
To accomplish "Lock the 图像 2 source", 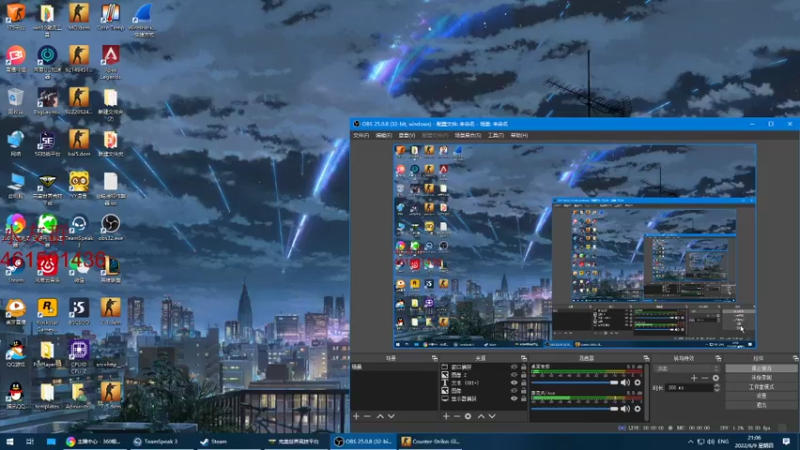I will [x=523, y=374].
